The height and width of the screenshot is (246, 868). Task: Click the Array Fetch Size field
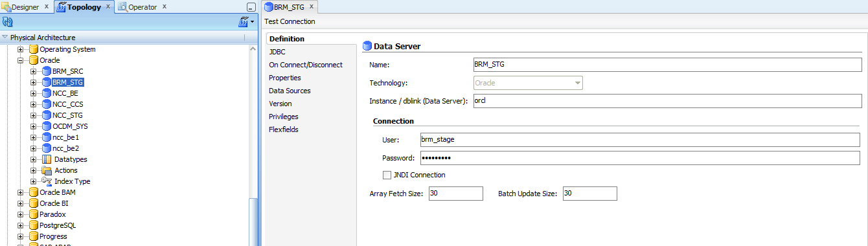click(x=455, y=194)
